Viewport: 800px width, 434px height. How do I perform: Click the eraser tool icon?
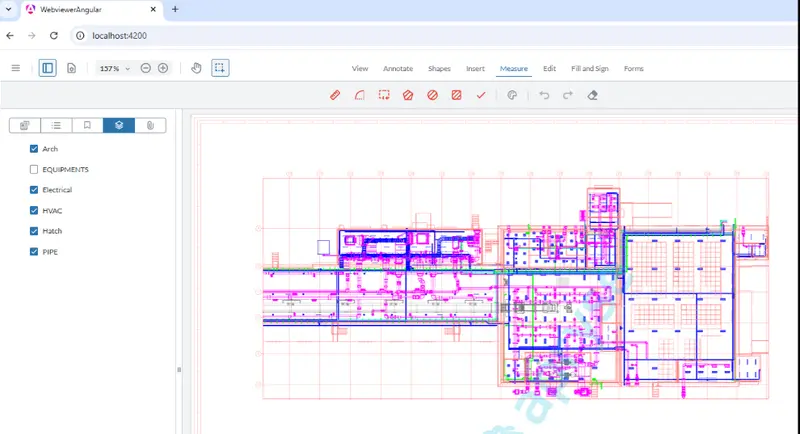click(x=593, y=96)
